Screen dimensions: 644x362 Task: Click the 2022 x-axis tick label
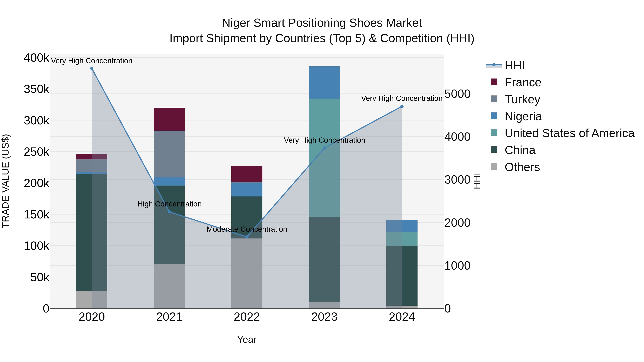[x=247, y=317]
